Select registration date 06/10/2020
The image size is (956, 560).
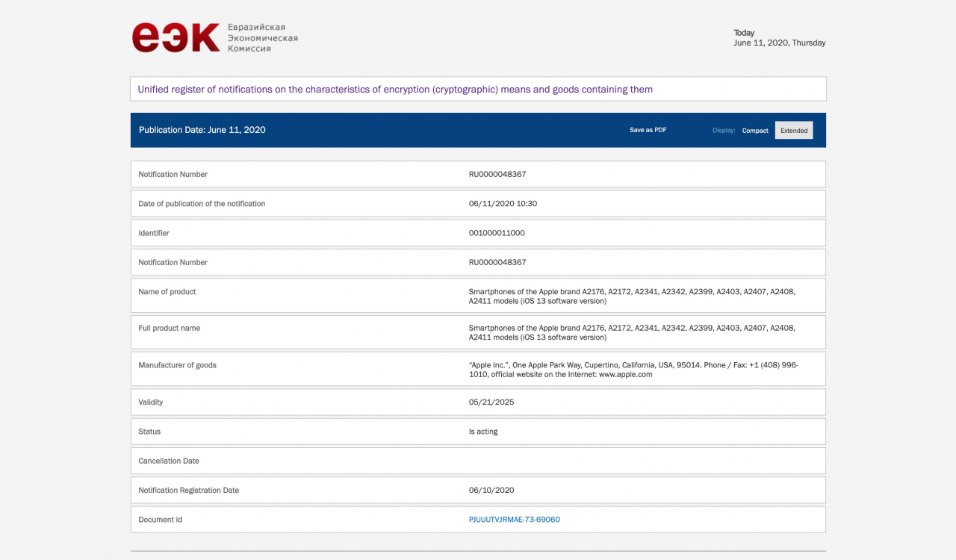(x=491, y=491)
